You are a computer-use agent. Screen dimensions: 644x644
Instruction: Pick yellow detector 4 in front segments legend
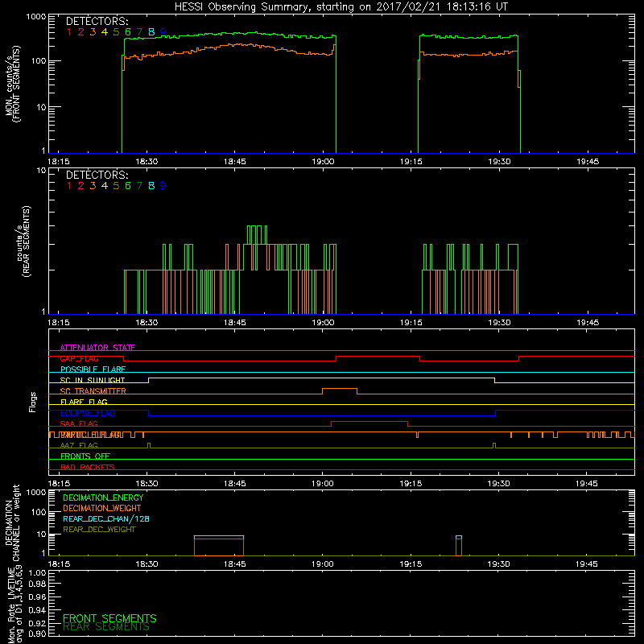point(105,32)
